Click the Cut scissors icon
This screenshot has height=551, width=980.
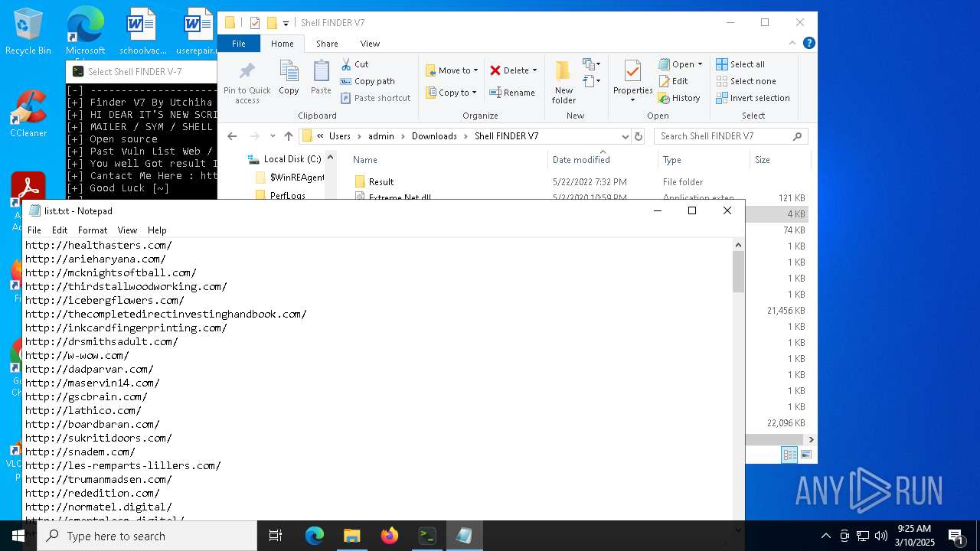coord(346,64)
